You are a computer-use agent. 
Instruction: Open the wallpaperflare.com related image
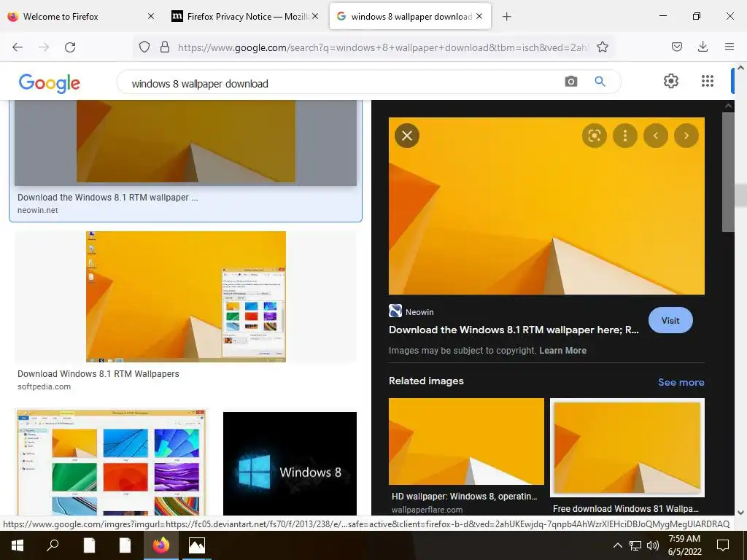pyautogui.click(x=466, y=441)
